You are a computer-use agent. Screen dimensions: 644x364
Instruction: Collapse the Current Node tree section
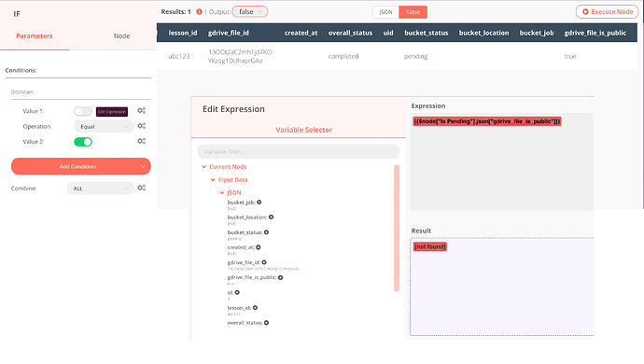pos(203,167)
